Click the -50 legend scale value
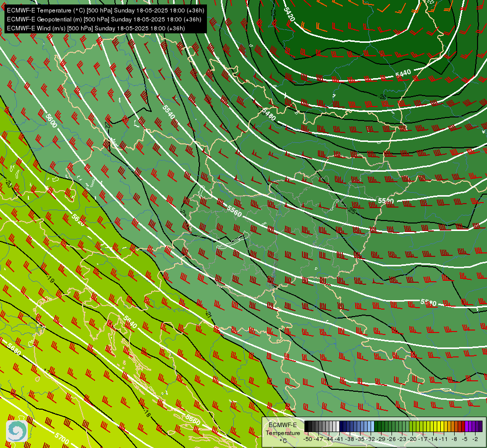487x448 pixels. [x=308, y=439]
